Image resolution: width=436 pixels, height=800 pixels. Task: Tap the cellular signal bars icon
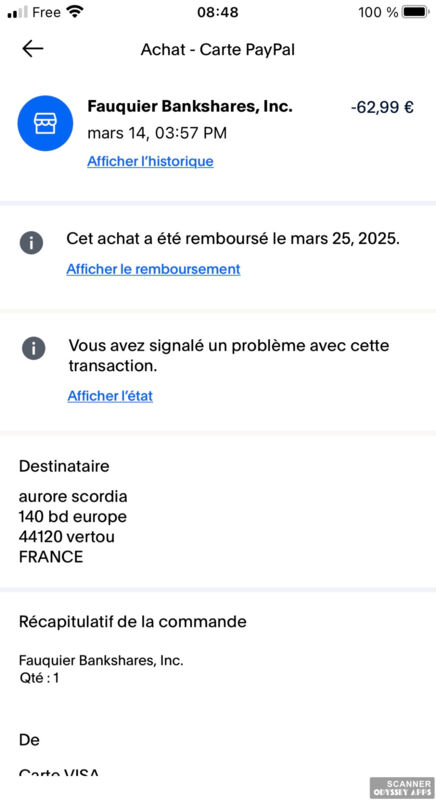[x=17, y=13]
